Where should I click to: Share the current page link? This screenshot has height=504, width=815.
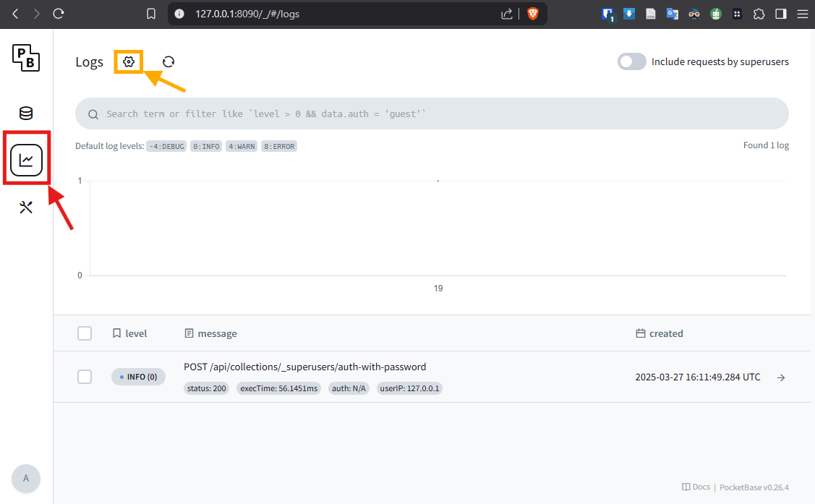pos(507,14)
